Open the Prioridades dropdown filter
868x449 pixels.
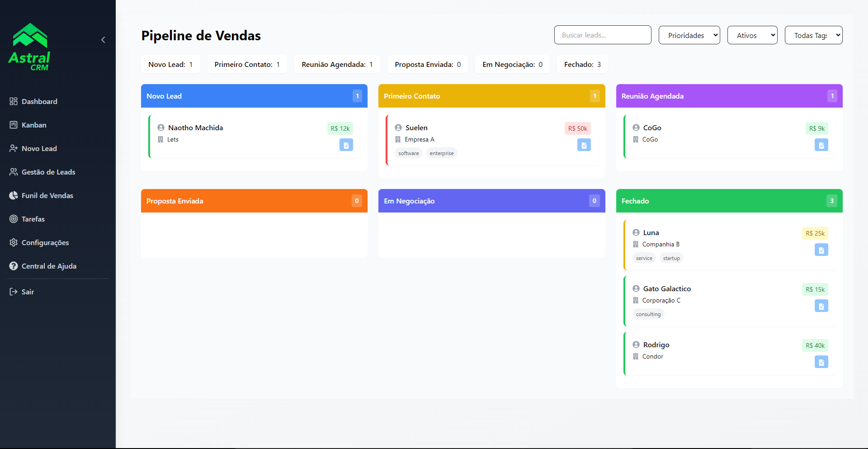(689, 35)
